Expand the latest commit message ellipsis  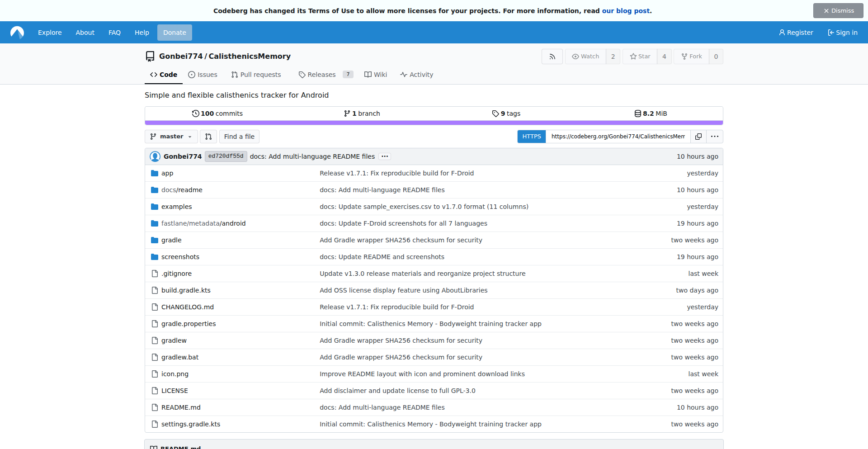point(385,156)
